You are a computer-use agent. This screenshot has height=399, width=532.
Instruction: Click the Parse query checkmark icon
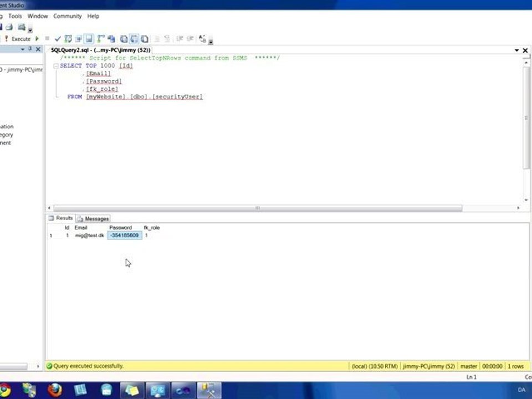[x=58, y=39]
